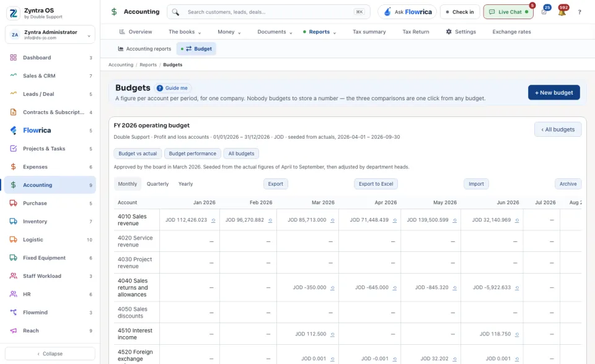
Task: Launch Flowrica from the sidebar icon
Action: [13, 131]
